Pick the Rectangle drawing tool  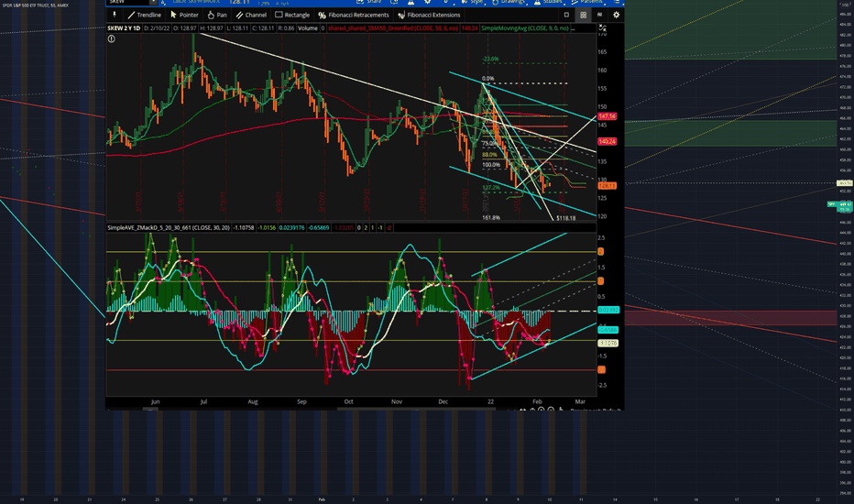coord(292,15)
